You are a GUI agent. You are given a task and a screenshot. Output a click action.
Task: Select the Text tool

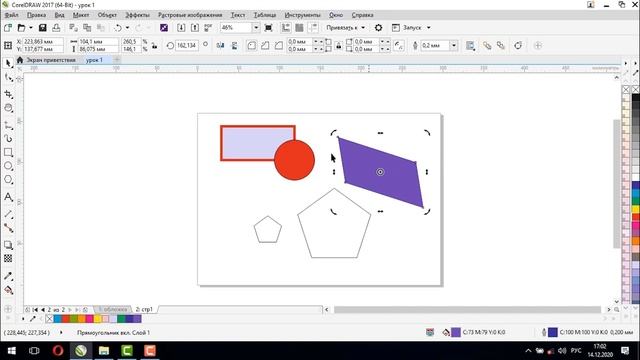[8, 197]
